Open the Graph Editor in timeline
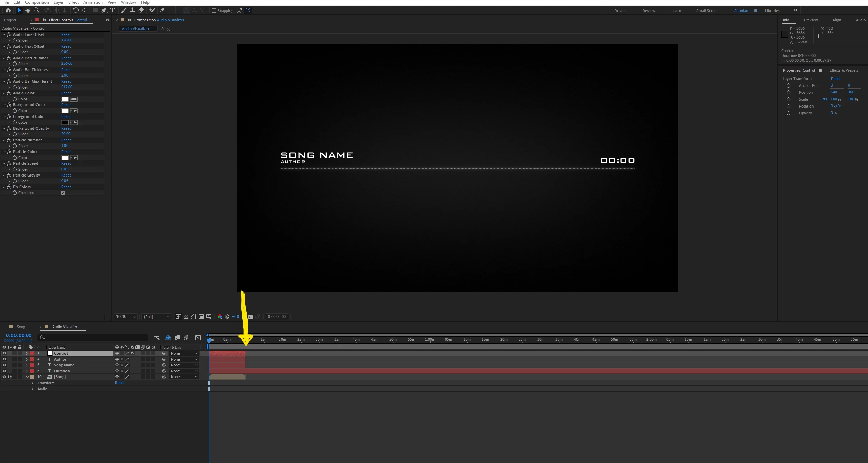 coord(198,338)
